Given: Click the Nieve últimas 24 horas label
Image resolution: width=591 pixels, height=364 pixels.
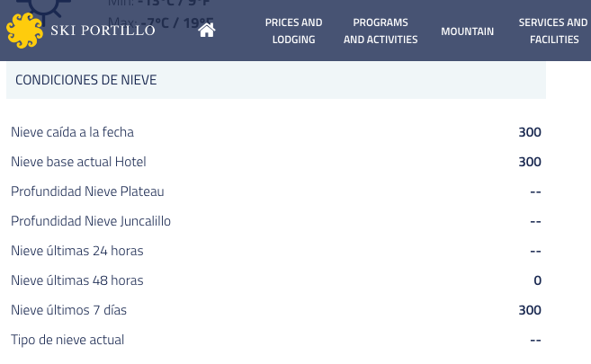Looking at the screenshot, I should (77, 251).
